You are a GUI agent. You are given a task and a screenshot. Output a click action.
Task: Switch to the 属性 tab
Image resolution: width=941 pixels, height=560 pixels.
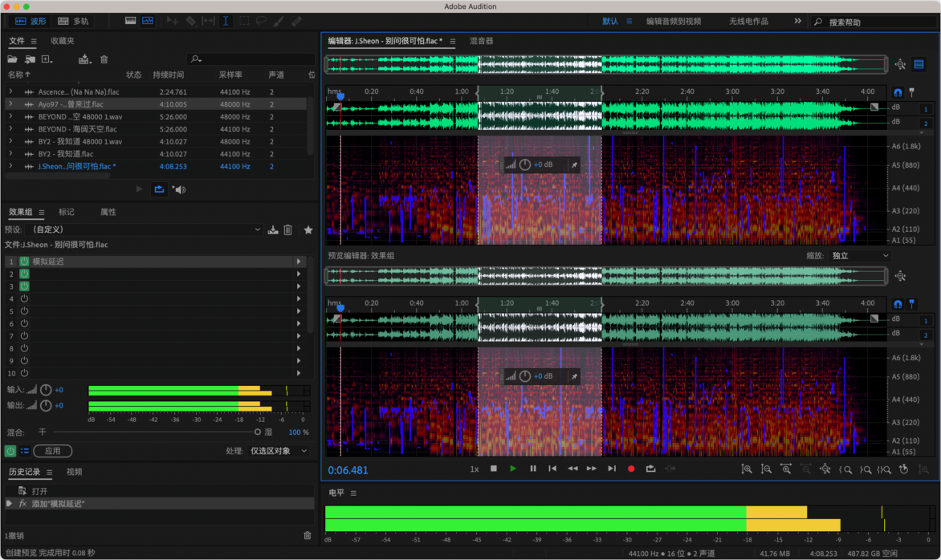tap(108, 213)
